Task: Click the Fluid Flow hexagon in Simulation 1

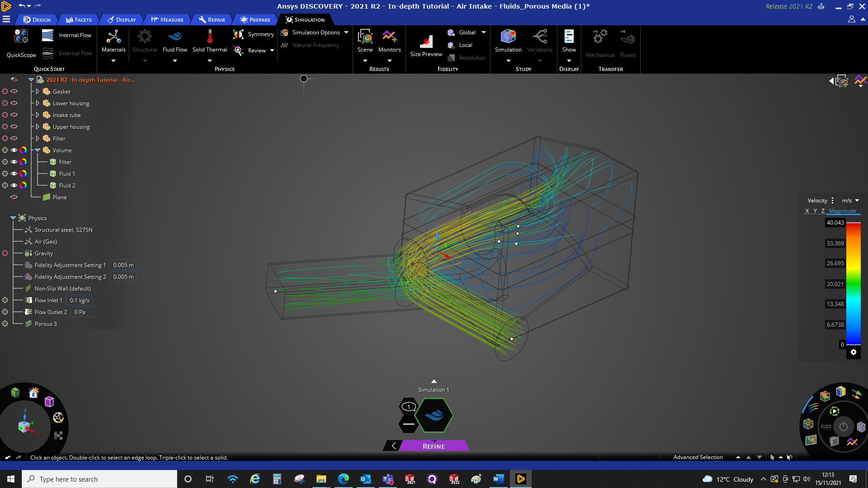Action: [434, 415]
